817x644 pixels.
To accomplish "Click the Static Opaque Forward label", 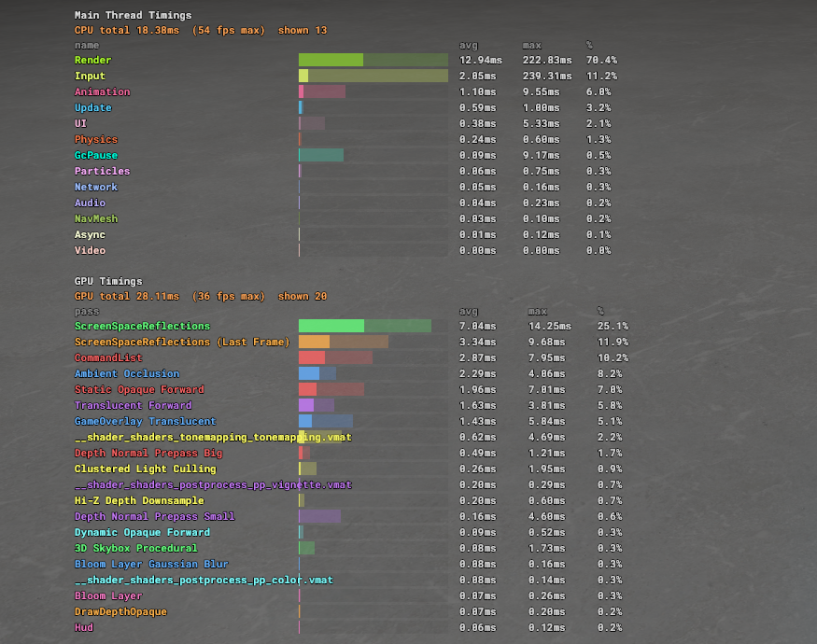I will tap(139, 389).
